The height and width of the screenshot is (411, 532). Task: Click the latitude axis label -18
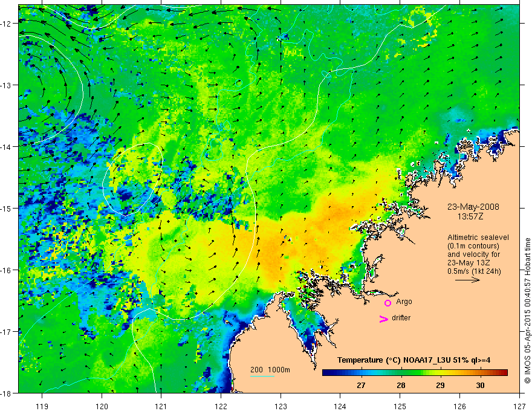point(6,393)
